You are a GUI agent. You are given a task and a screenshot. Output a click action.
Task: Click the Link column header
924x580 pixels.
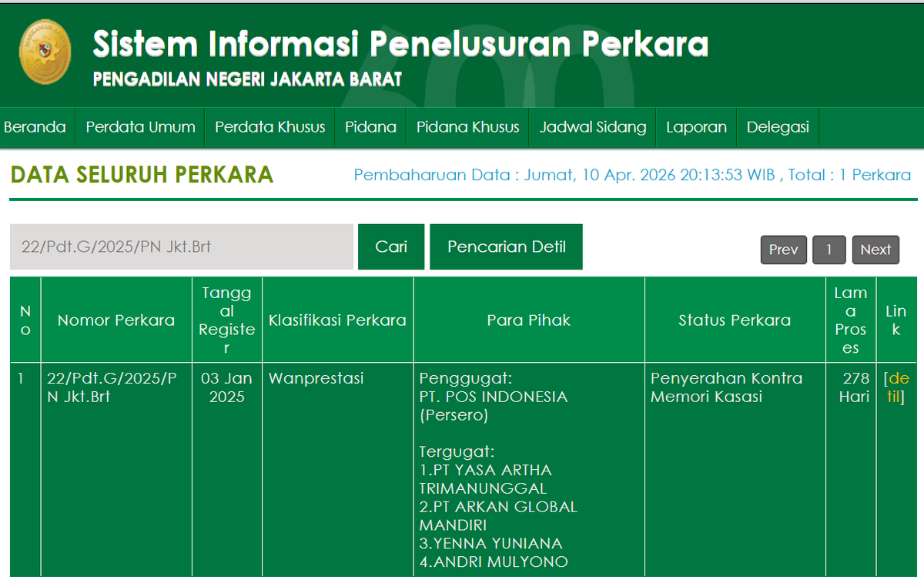tap(896, 320)
